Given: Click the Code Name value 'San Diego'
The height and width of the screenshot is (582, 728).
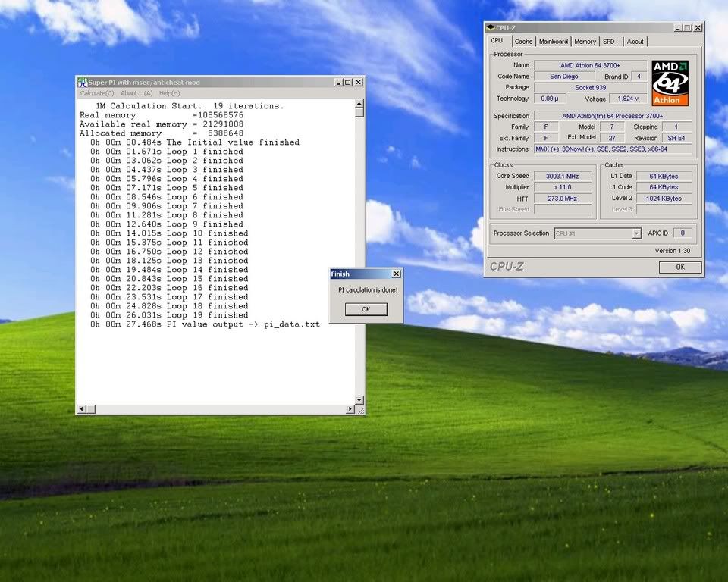Looking at the screenshot, I should coord(564,77).
